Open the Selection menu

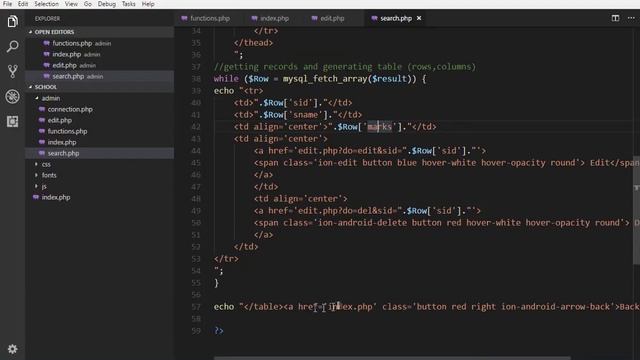47,4
